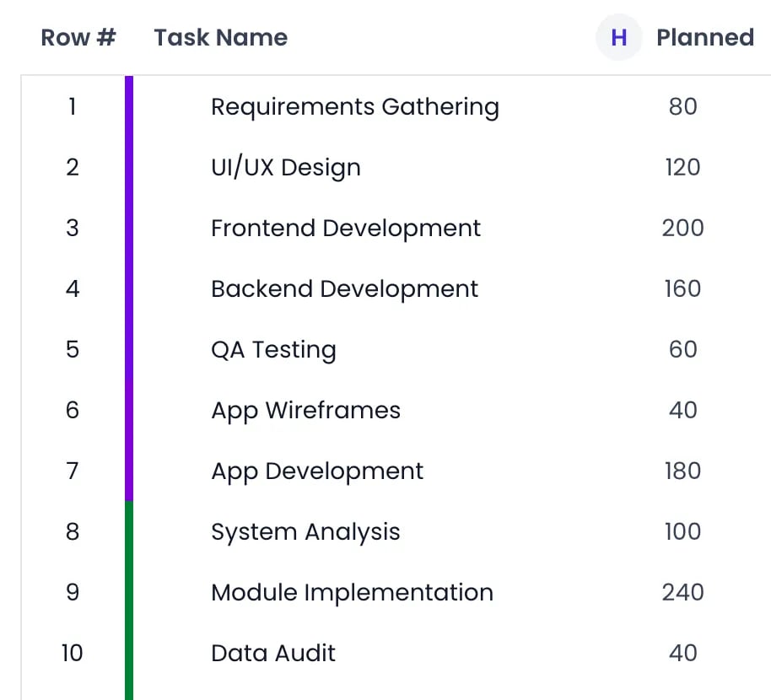This screenshot has width=771, height=700.
Task: Select the System Analysis task cell
Action: point(305,532)
